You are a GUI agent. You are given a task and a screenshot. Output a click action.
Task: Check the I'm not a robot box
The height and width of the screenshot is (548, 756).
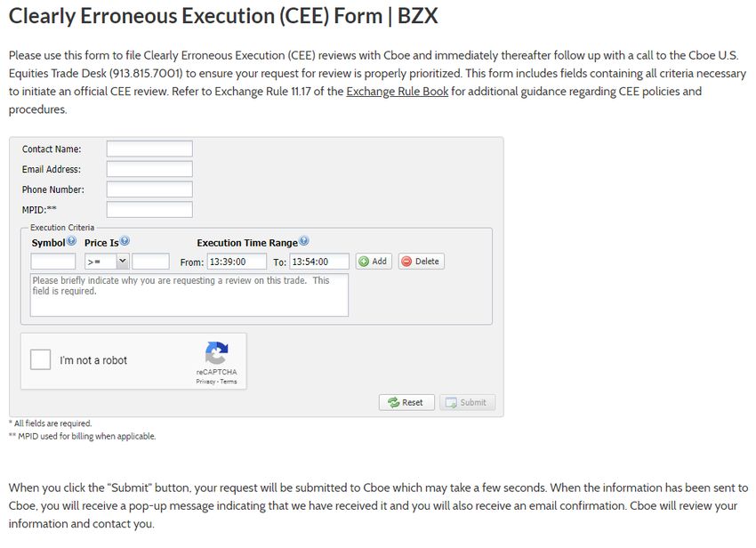click(41, 360)
